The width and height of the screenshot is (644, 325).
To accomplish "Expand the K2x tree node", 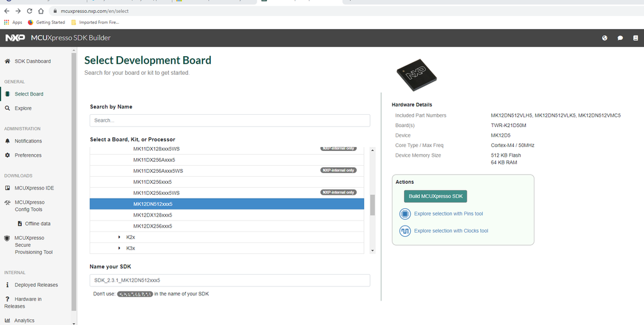I will click(119, 237).
